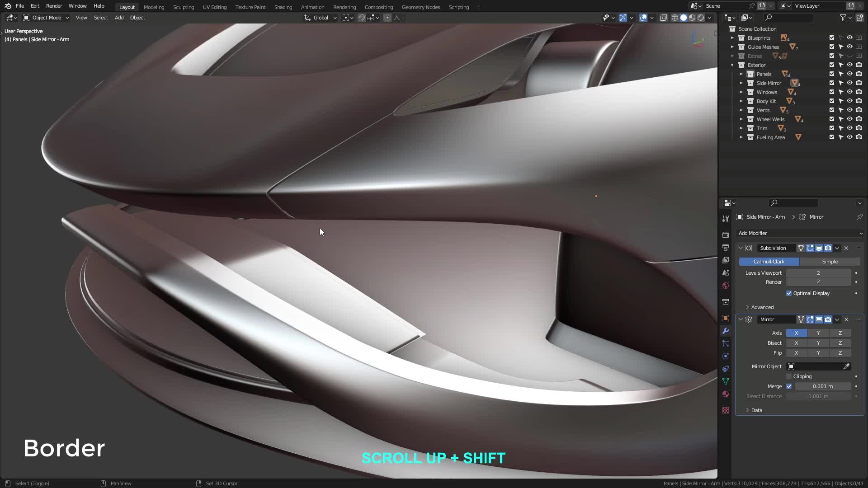Toggle Mirror modifier edit mode display

point(810,319)
